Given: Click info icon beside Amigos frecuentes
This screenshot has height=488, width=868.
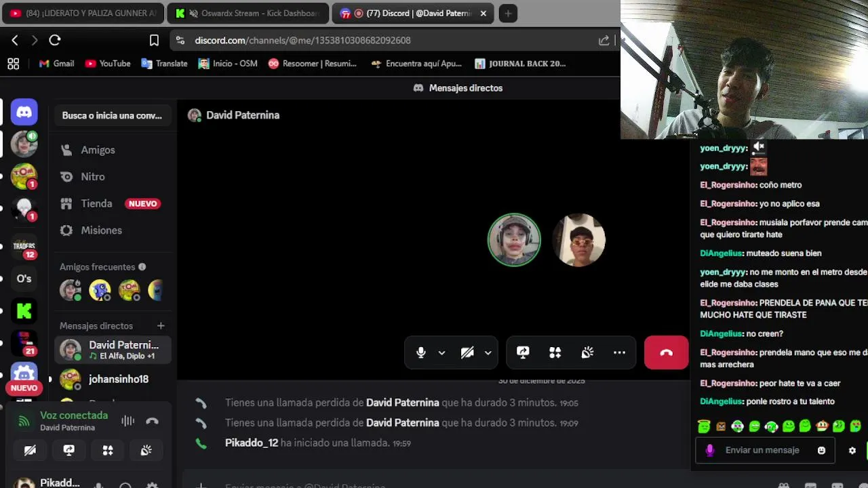Looking at the screenshot, I should [x=142, y=267].
